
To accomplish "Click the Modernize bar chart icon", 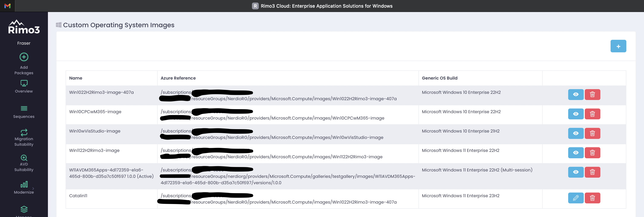I will pyautogui.click(x=24, y=184).
